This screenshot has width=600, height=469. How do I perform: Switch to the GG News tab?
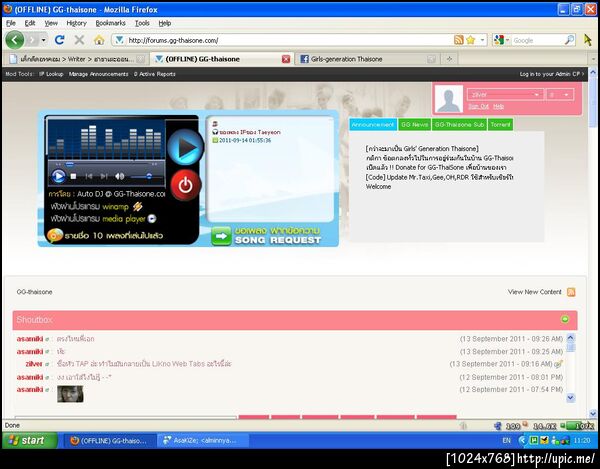(414, 125)
